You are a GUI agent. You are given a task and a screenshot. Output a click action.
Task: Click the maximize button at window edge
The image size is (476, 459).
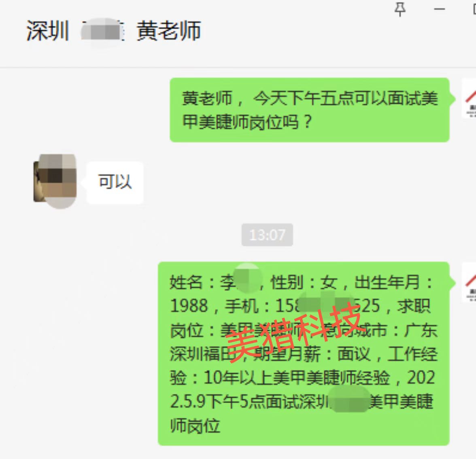[x=474, y=9]
